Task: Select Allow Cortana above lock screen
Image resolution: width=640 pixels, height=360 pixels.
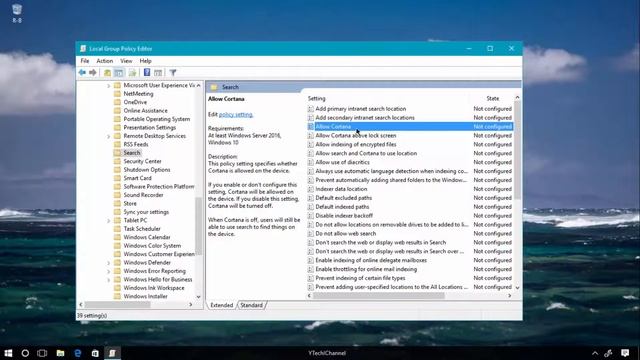Action: pyautogui.click(x=356, y=136)
